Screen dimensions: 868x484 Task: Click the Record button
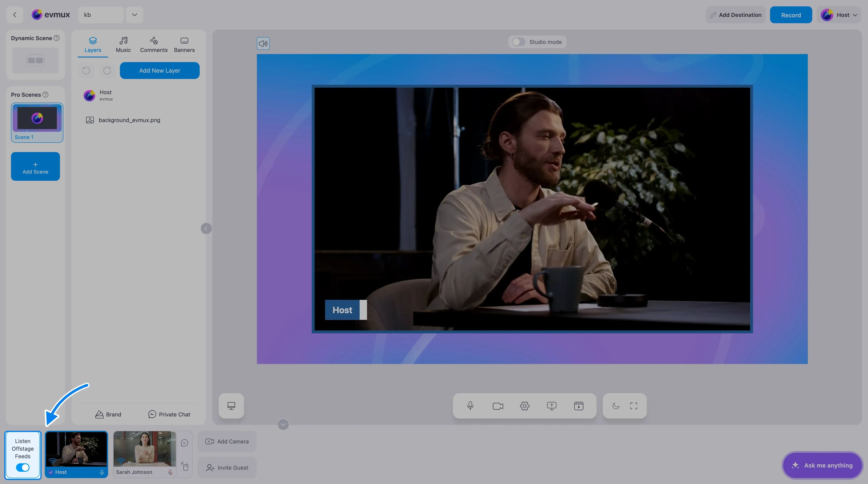791,15
